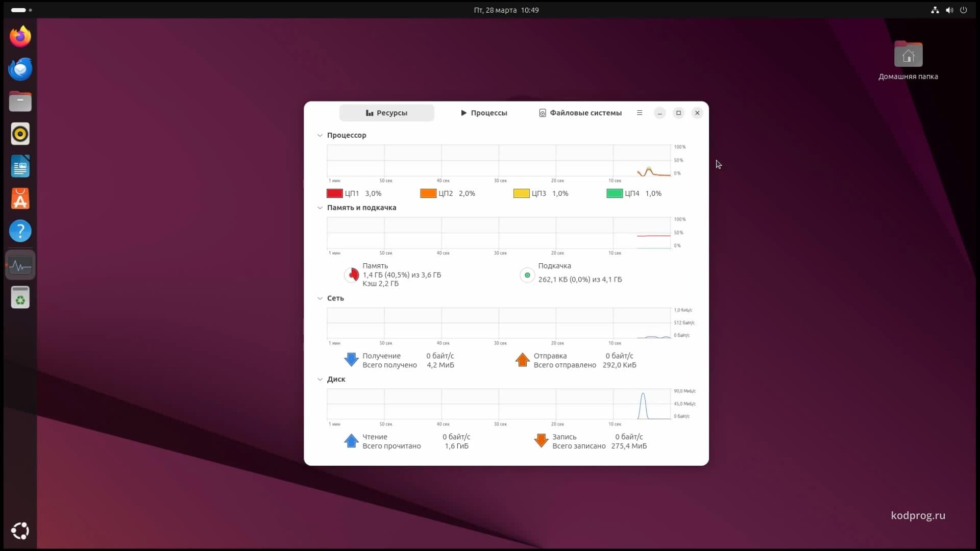Collapse the Процессор section
The width and height of the screenshot is (980, 551).
point(320,135)
